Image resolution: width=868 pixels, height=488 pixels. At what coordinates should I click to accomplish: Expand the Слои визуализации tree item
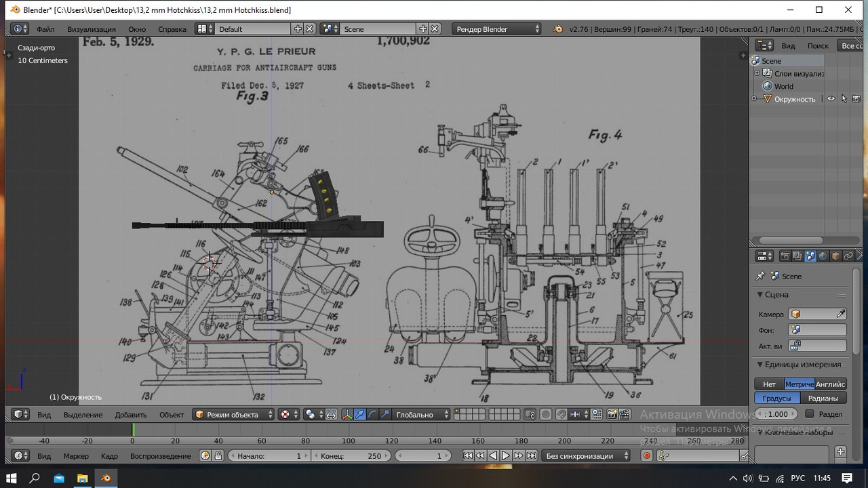(x=757, y=73)
